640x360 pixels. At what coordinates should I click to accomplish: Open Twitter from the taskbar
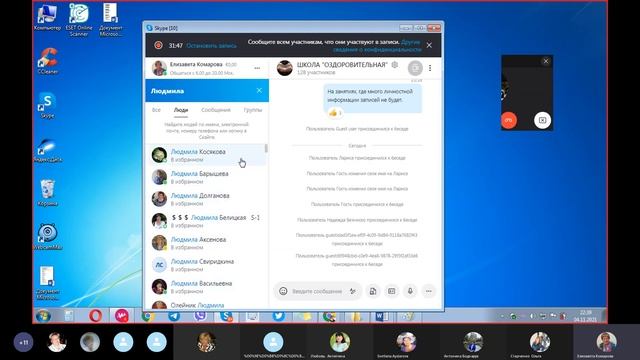(x=278, y=316)
